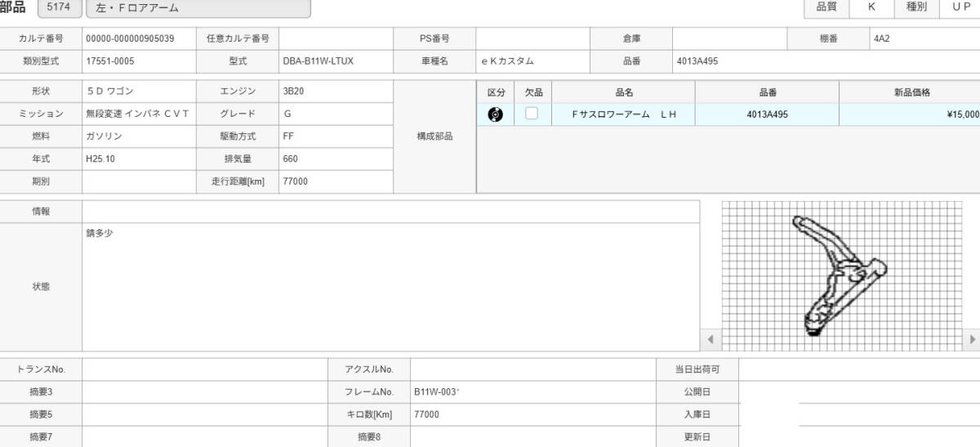
Task: Click the empty 公開日 field
Action: (859, 392)
